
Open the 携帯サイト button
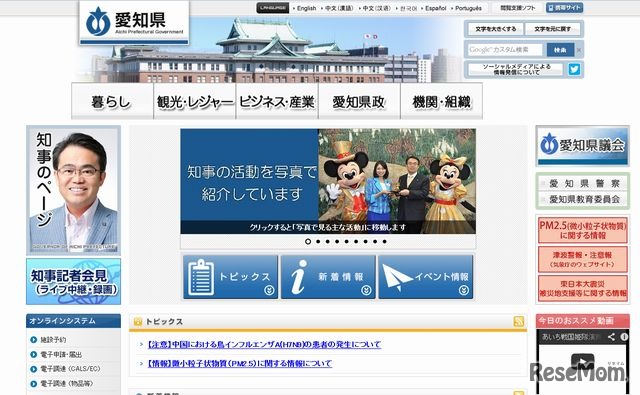[564, 8]
